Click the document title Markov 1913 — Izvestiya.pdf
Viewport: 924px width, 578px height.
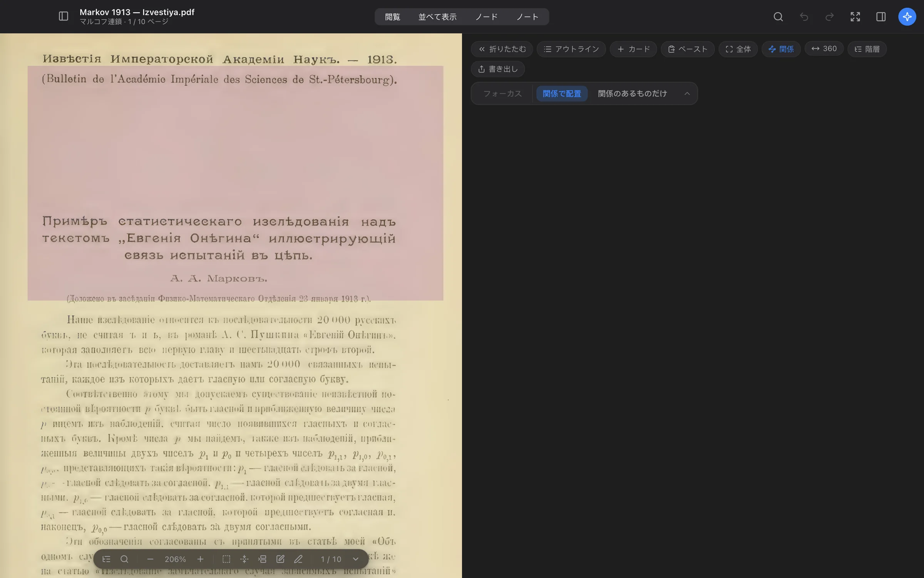pos(137,12)
